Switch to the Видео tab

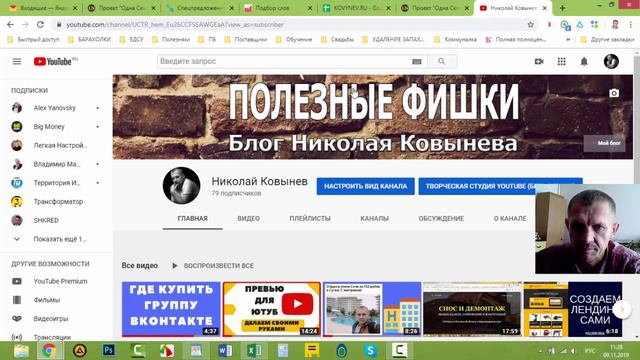249,218
